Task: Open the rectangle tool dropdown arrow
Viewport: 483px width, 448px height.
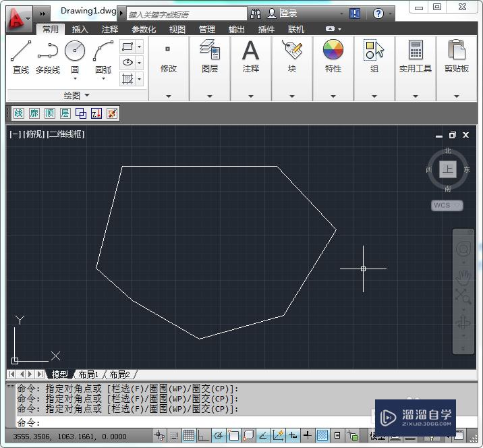Action: (140, 47)
